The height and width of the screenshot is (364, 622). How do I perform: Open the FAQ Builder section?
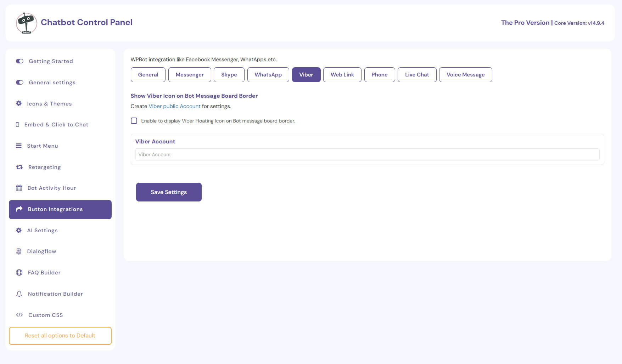[x=60, y=273]
